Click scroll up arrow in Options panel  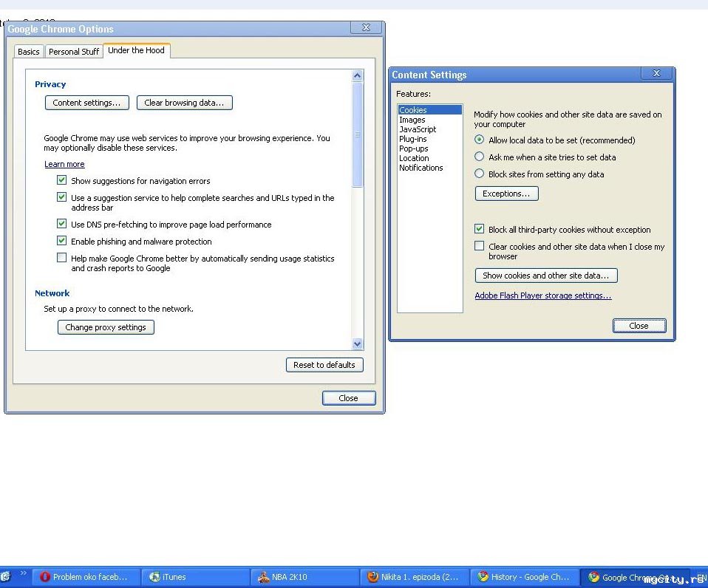coord(357,75)
